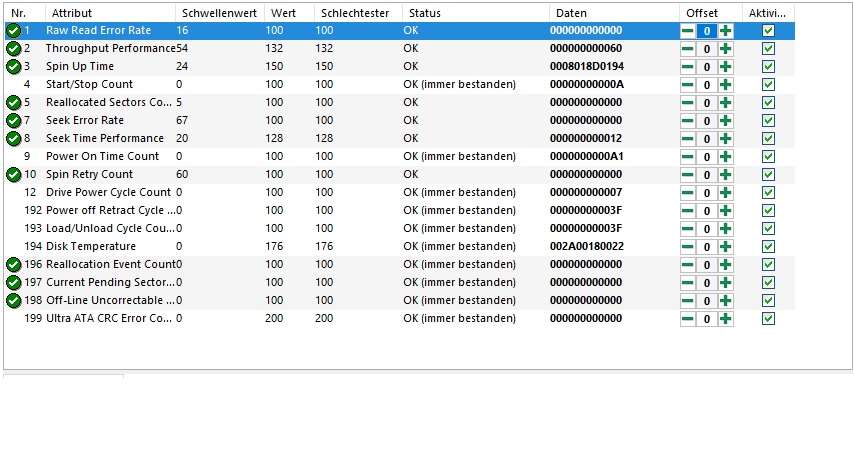Click green status icon for Current Pending Sector

coord(13,283)
